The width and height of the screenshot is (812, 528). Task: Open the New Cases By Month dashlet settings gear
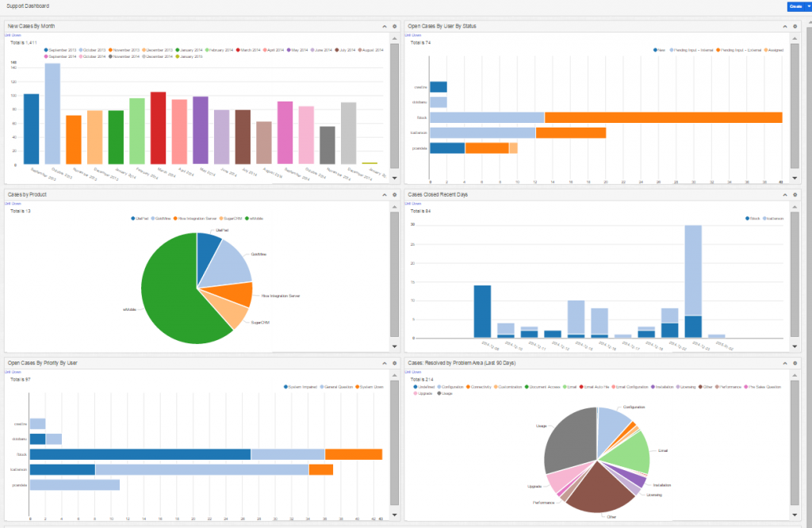[394, 25]
